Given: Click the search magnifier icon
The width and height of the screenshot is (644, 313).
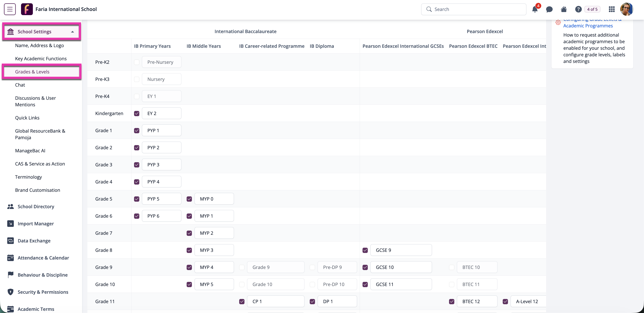Looking at the screenshot, I should click(429, 9).
